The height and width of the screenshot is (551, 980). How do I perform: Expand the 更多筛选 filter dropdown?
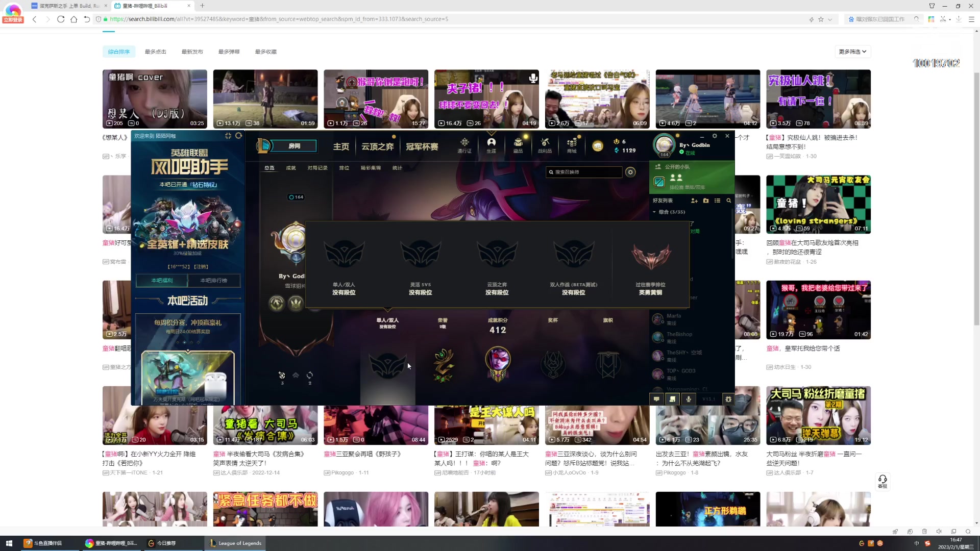tap(852, 52)
